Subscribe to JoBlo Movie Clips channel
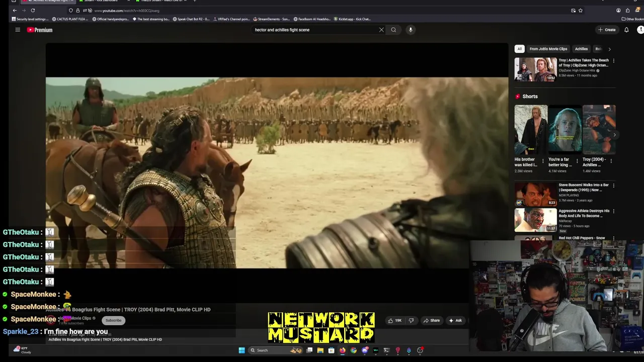 113,320
